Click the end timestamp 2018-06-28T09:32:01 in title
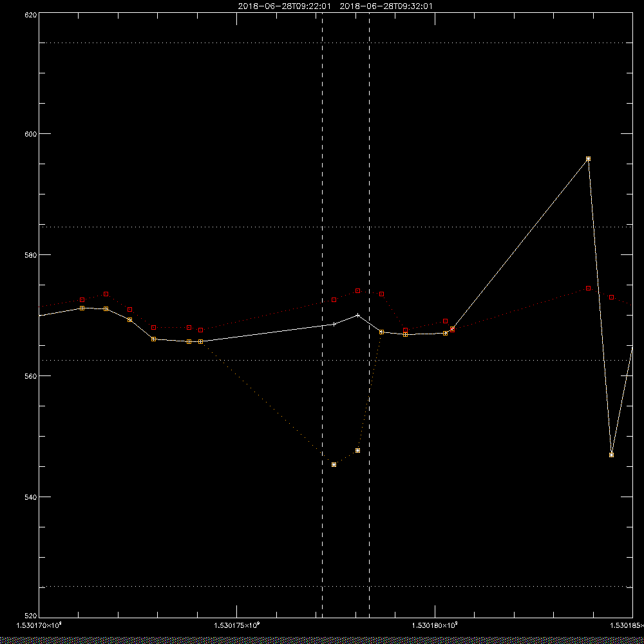 [x=386, y=6]
